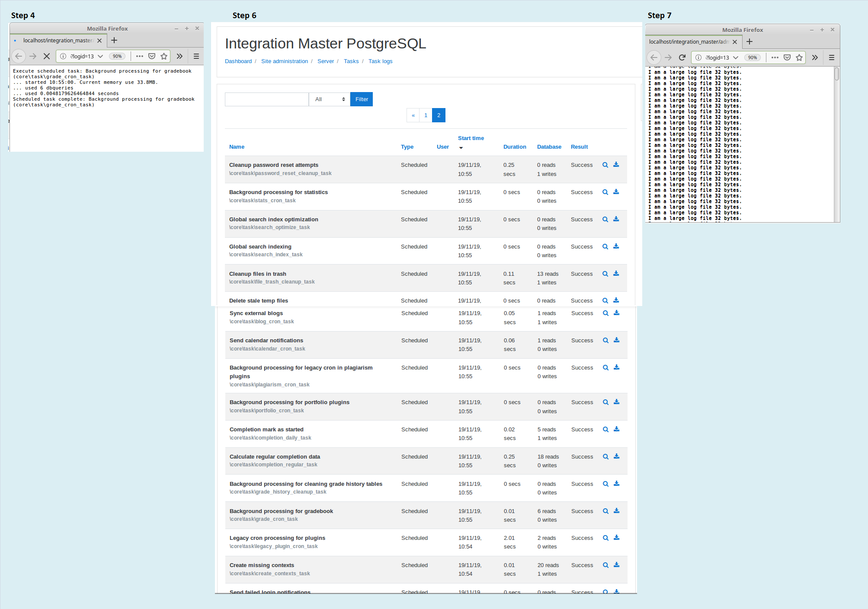Sort table by User column

click(x=443, y=147)
